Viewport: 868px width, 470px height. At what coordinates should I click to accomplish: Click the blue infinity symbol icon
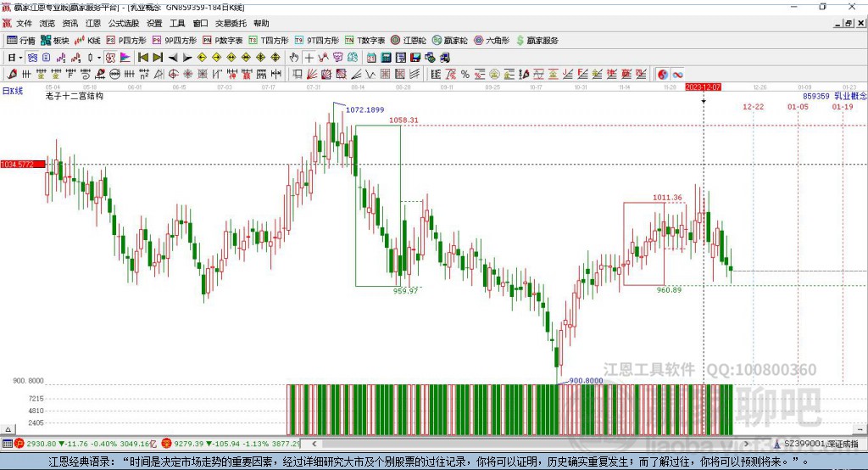pyautogui.click(x=677, y=75)
